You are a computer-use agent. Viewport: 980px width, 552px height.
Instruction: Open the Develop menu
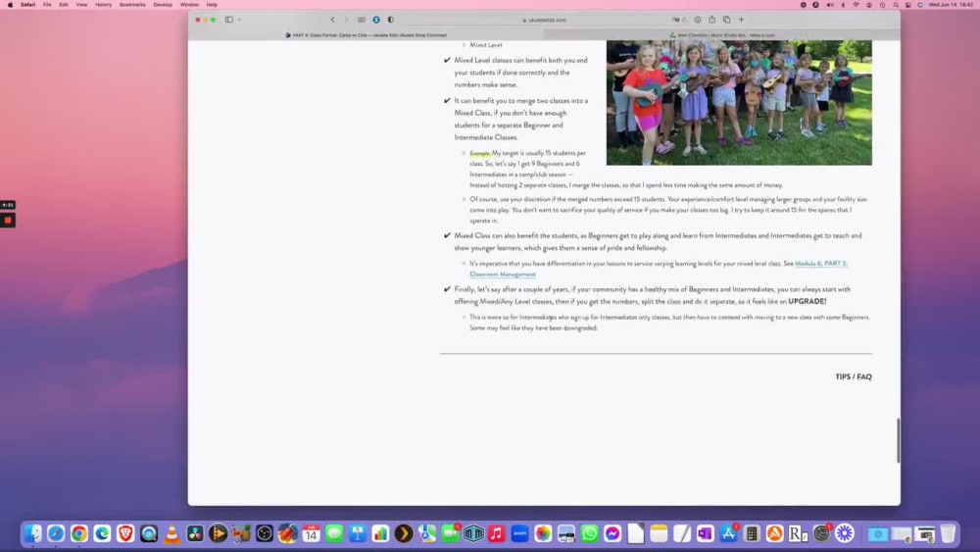pyautogui.click(x=163, y=4)
